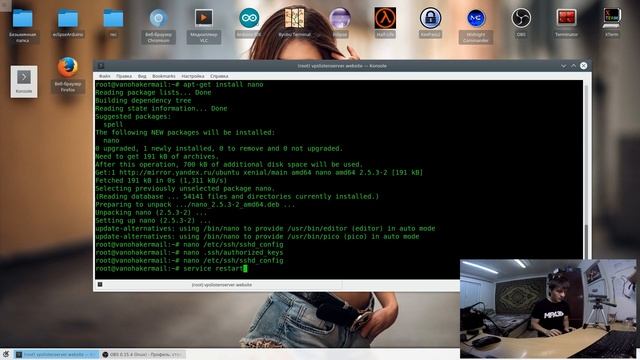Open the KDE application launcher in the taskbar
The height and width of the screenshot is (360, 640).
6,354
